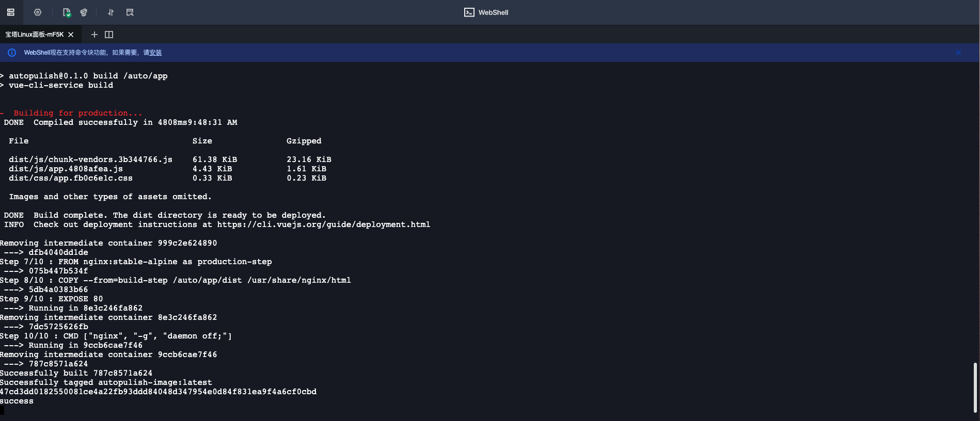Image resolution: width=980 pixels, height=421 pixels.
Task: Click the 'File' column header
Action: pos(19,141)
